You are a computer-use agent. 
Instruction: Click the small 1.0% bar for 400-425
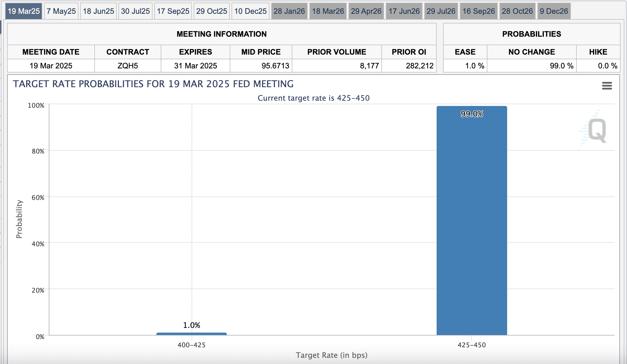pyautogui.click(x=191, y=334)
